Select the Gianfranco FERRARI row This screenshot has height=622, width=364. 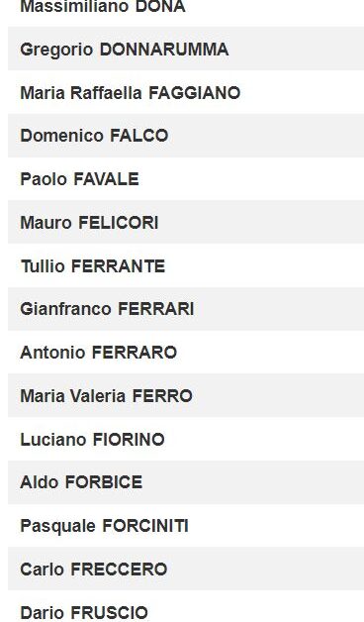click(x=186, y=309)
